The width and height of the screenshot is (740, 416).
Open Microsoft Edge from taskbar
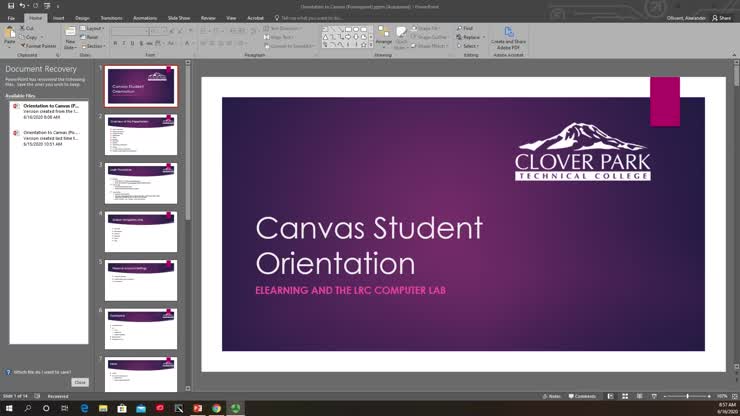click(84, 408)
